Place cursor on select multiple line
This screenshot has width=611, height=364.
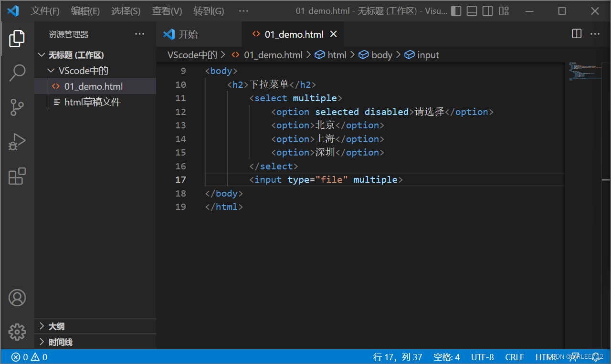coord(296,98)
